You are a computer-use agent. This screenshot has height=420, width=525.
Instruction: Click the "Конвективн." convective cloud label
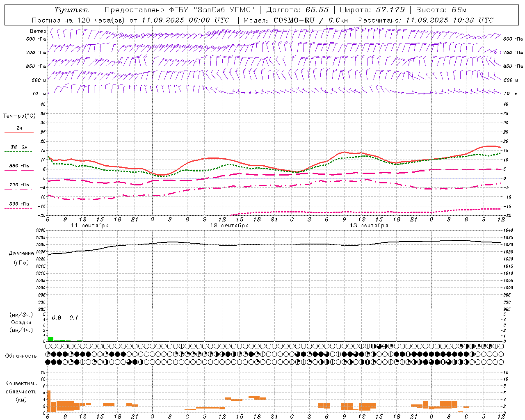click(x=21, y=383)
